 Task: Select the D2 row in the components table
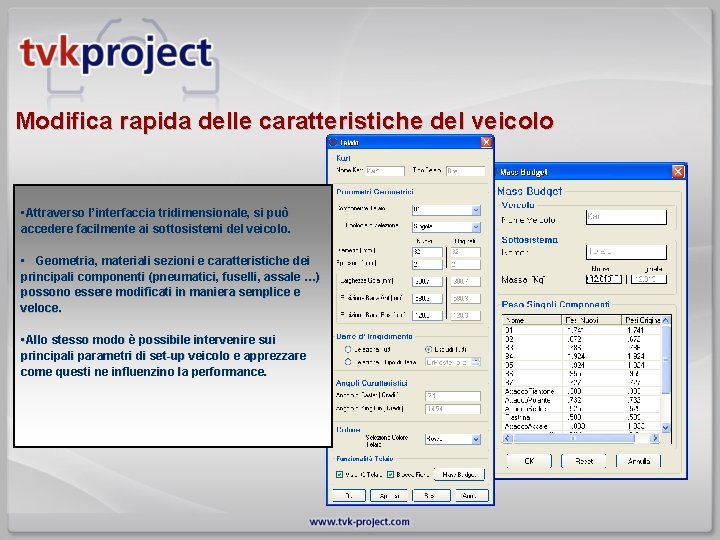tap(582, 339)
